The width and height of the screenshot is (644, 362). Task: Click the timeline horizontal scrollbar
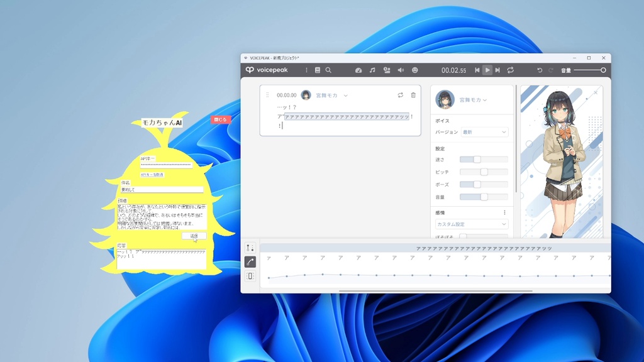tap(435, 291)
